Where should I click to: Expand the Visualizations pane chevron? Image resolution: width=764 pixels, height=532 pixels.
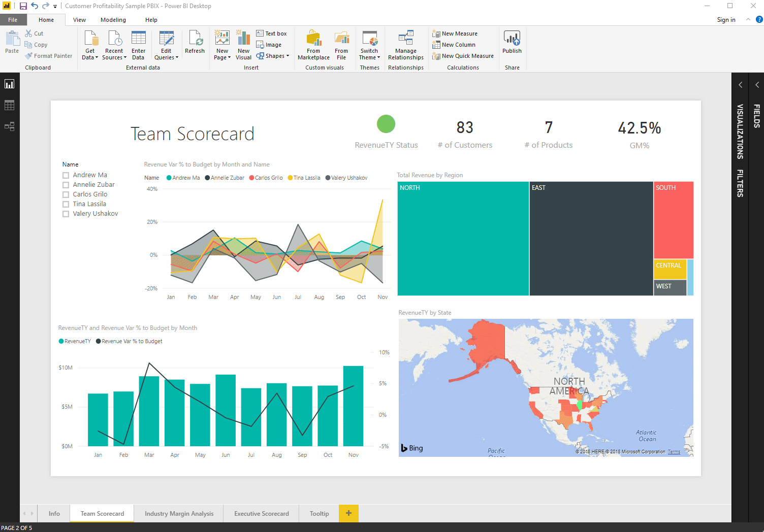(x=740, y=85)
